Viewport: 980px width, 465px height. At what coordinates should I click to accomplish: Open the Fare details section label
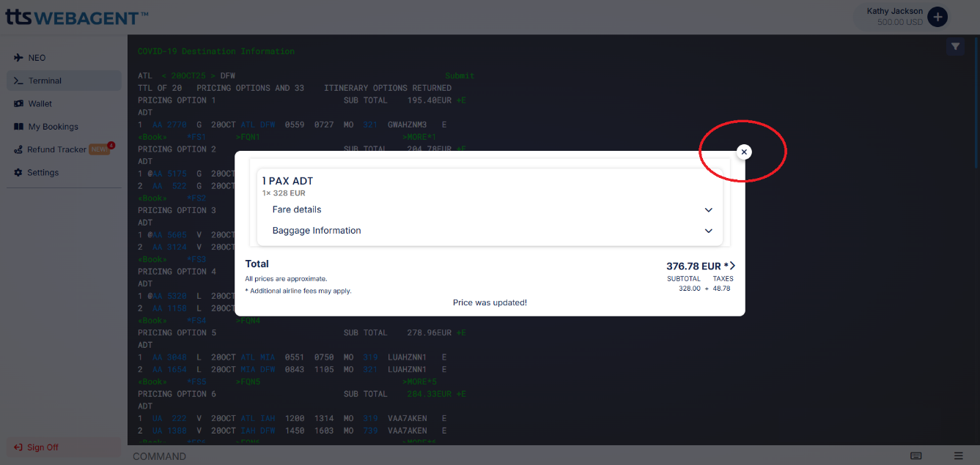point(297,209)
